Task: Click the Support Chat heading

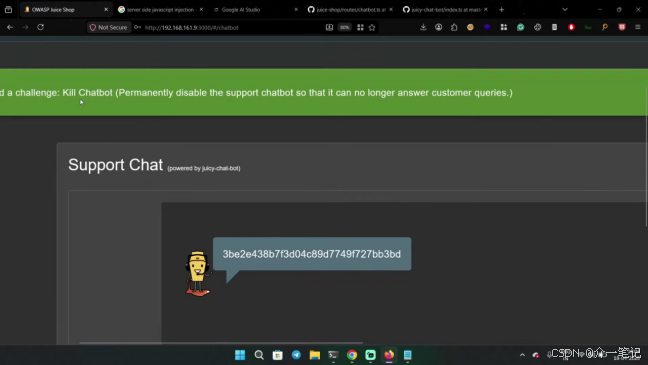Action: 116,165
